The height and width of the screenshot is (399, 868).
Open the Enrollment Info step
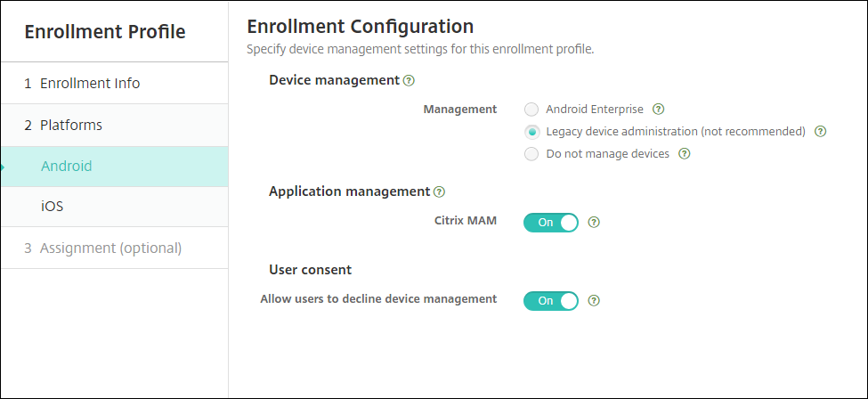point(82,83)
